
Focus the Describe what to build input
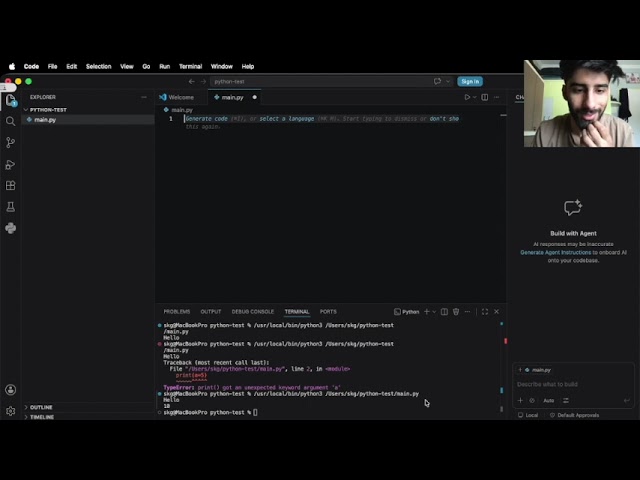pos(573,384)
